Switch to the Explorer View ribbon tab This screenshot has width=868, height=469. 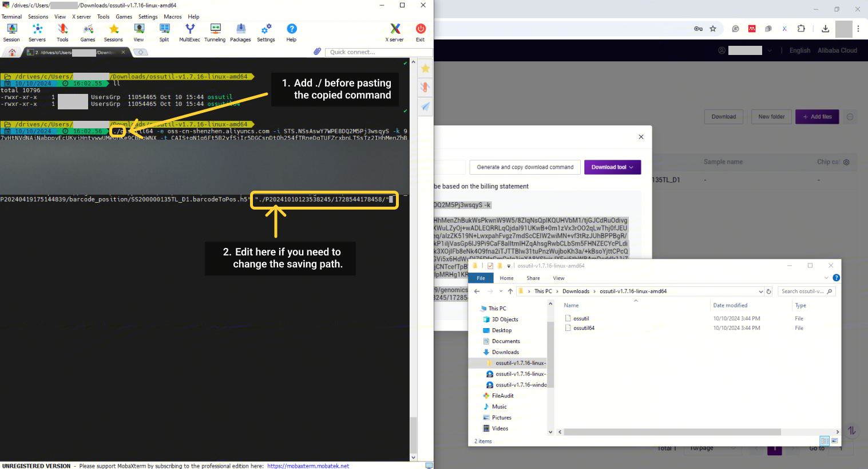click(558, 278)
